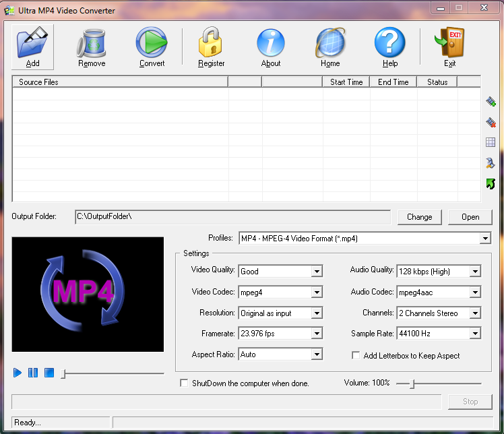Click the Stop conversion button

point(470,402)
